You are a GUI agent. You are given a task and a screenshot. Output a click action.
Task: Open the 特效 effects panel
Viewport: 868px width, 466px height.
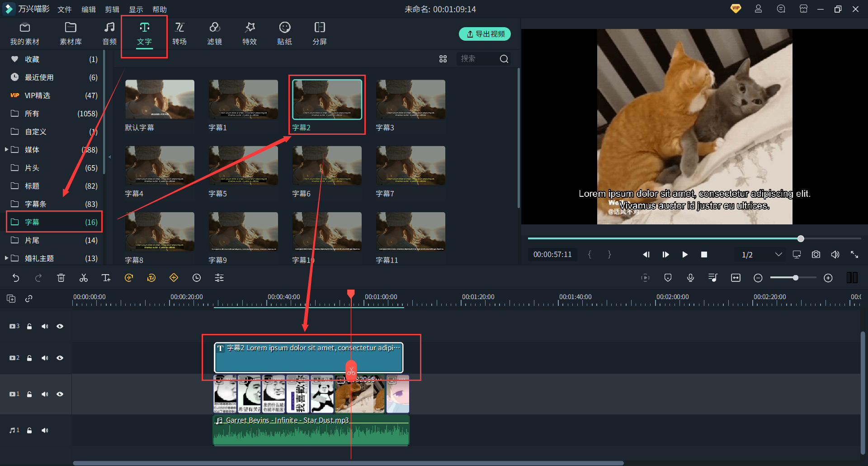pos(250,34)
